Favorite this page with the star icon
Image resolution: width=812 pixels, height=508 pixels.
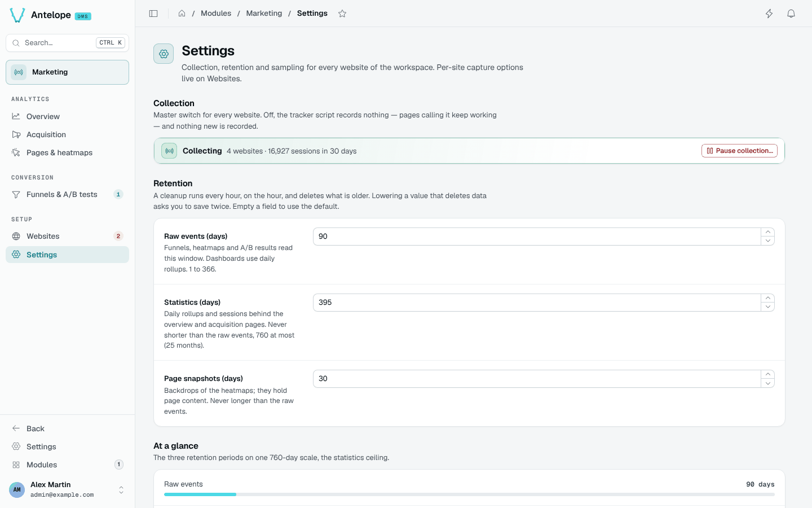[342, 14]
